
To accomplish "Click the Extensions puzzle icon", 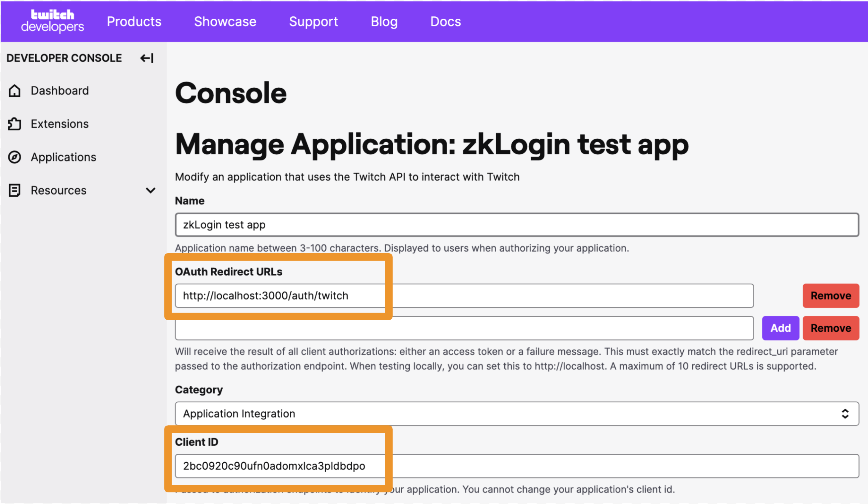I will (15, 124).
